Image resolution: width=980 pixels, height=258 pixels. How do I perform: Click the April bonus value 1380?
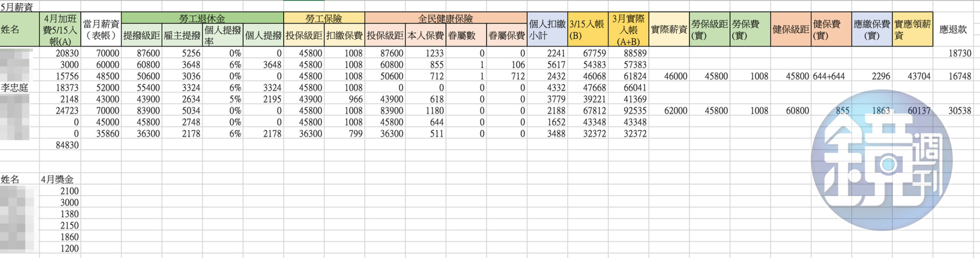click(x=60, y=214)
